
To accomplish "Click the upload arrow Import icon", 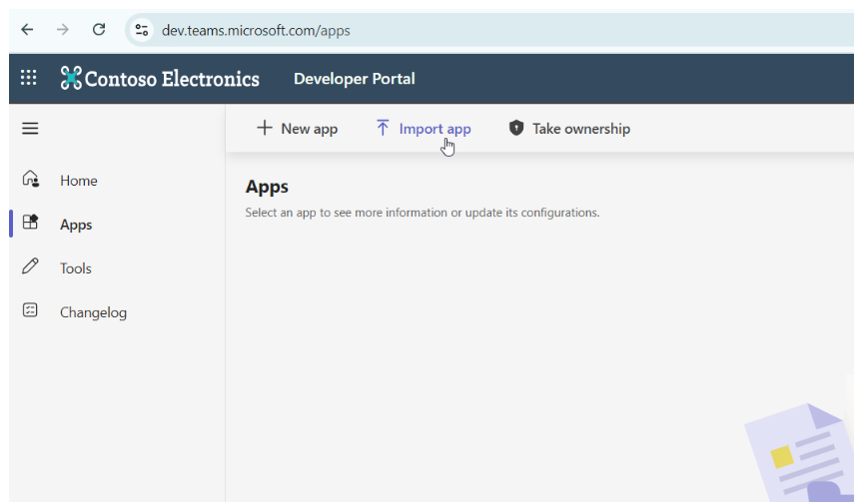I will 383,128.
